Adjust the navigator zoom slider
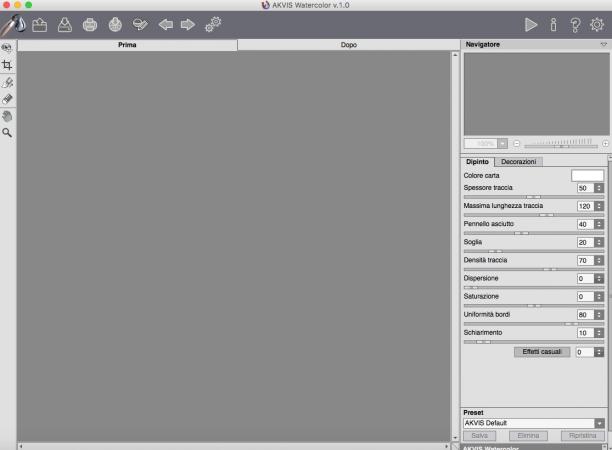This screenshot has width=612, height=450. click(561, 146)
